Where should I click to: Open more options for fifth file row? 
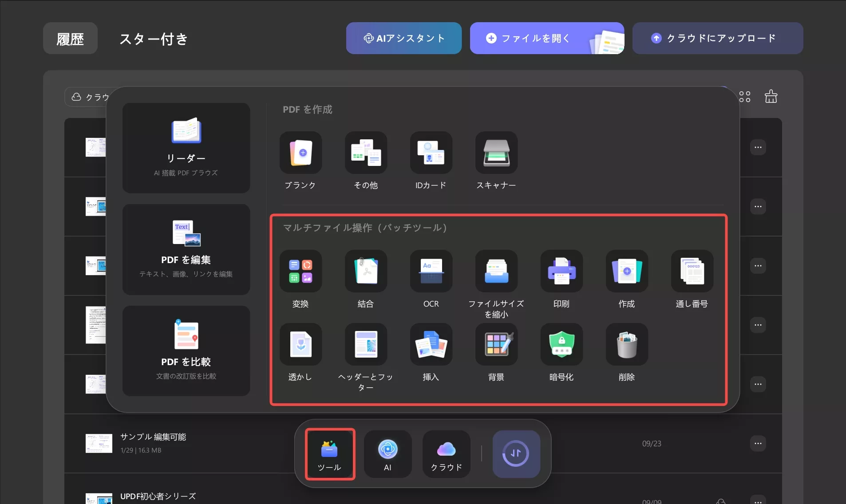758,384
